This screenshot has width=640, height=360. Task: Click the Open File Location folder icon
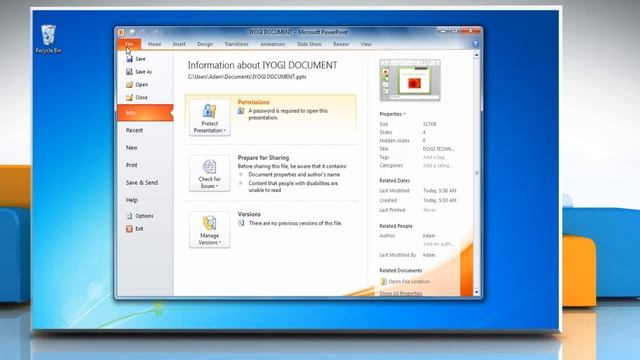(383, 281)
